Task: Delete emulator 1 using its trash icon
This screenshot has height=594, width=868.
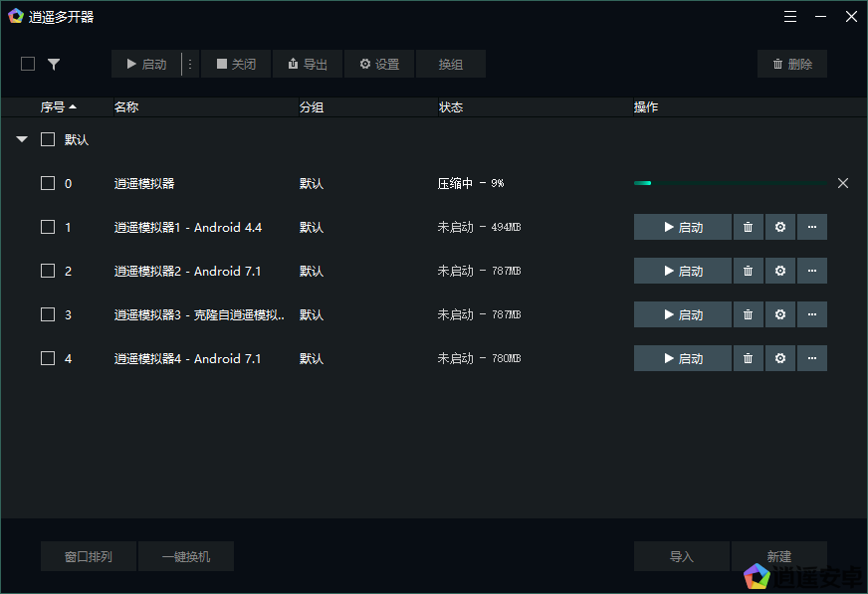Action: pos(749,227)
